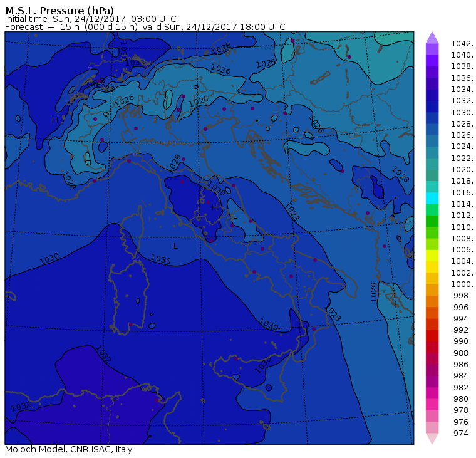
Task: Pick the pink legend band between 978 and 980
Action: pyautogui.click(x=432, y=404)
